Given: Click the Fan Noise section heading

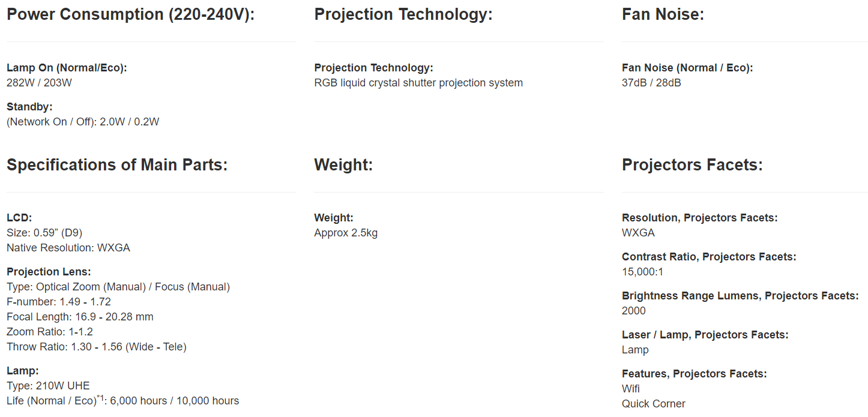Looking at the screenshot, I should [663, 14].
